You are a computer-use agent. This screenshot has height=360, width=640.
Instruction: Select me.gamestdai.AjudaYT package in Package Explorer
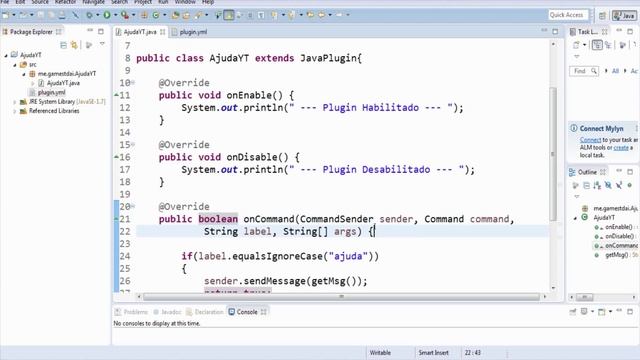click(67, 74)
